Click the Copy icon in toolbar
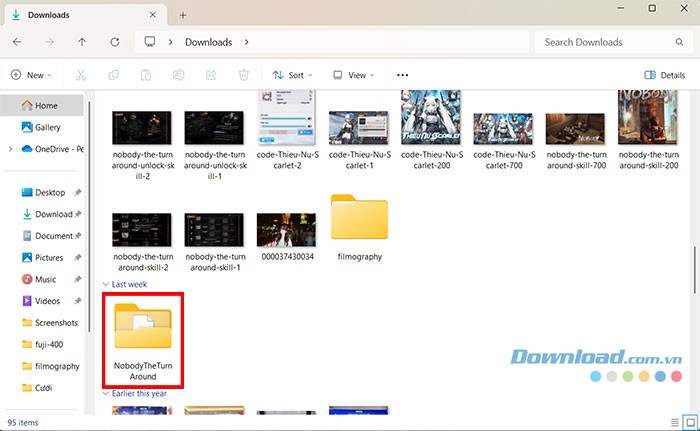This screenshot has height=431, width=700. tap(114, 75)
